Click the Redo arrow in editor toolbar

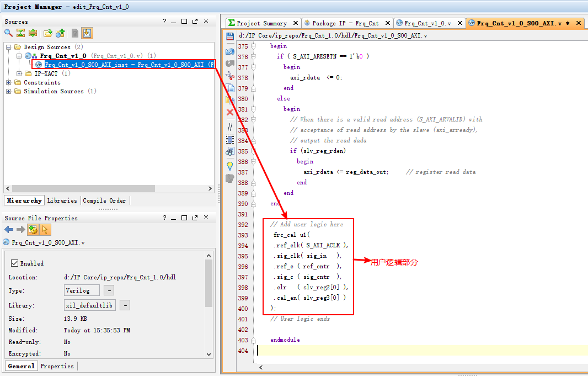click(x=230, y=63)
